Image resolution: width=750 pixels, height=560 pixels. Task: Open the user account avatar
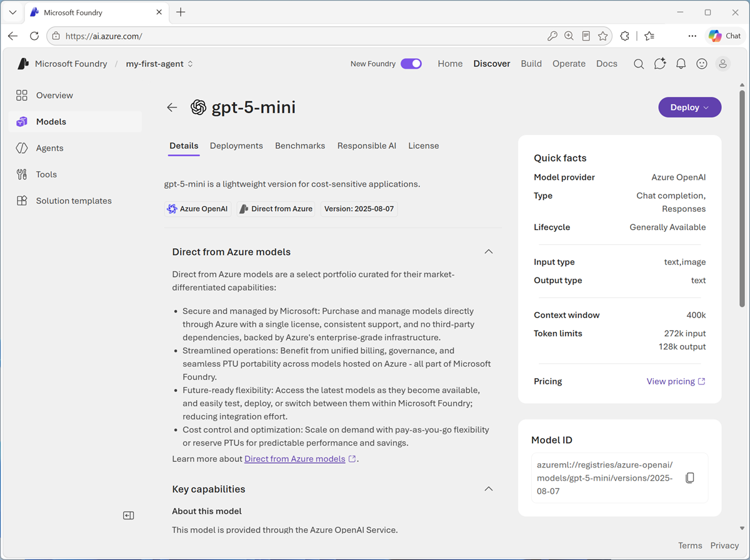tap(723, 64)
